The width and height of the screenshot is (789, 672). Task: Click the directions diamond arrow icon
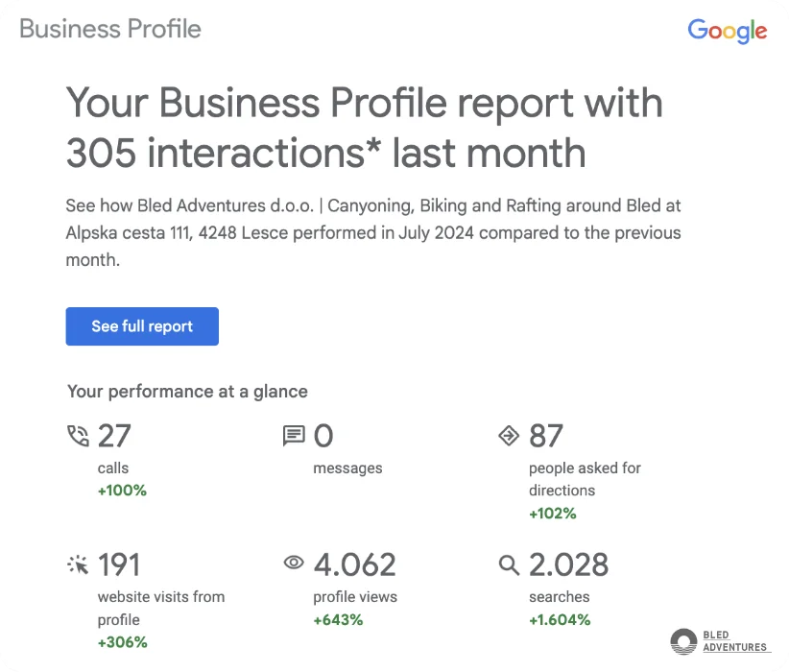pos(509,436)
